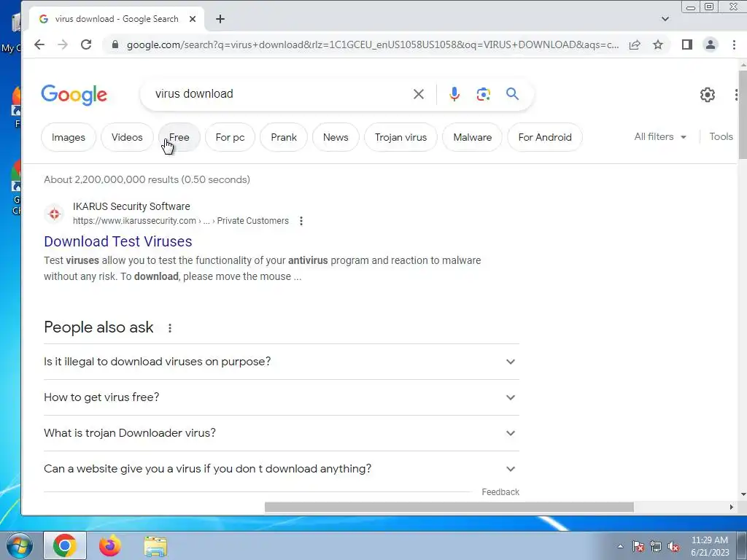
Task: Click the Tools button
Action: point(721,136)
